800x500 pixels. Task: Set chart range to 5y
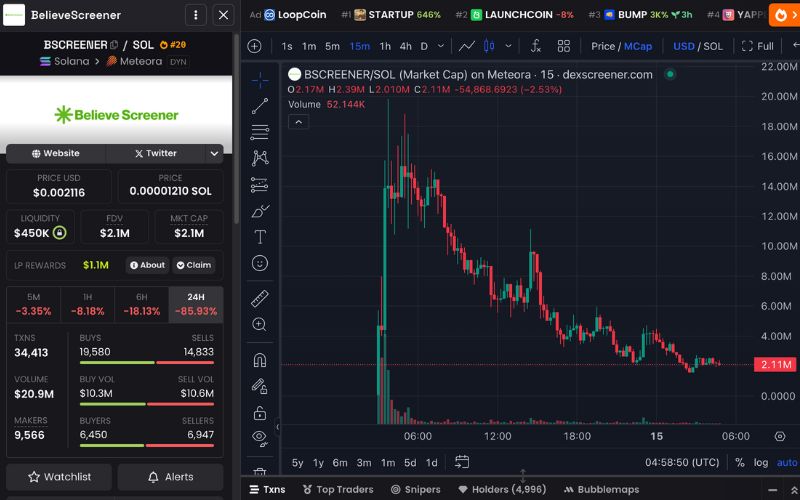tap(297, 463)
